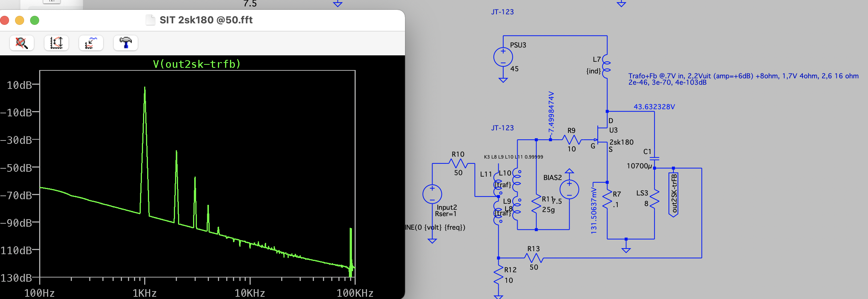Viewport: 868px width, 299px height.
Task: Click the -10dB Y-axis label
Action: tap(16, 113)
